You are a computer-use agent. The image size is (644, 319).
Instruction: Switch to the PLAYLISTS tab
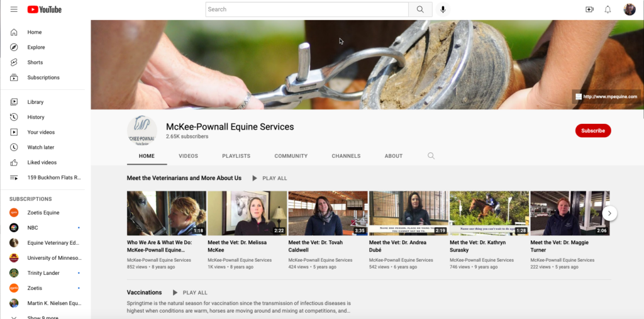point(236,156)
